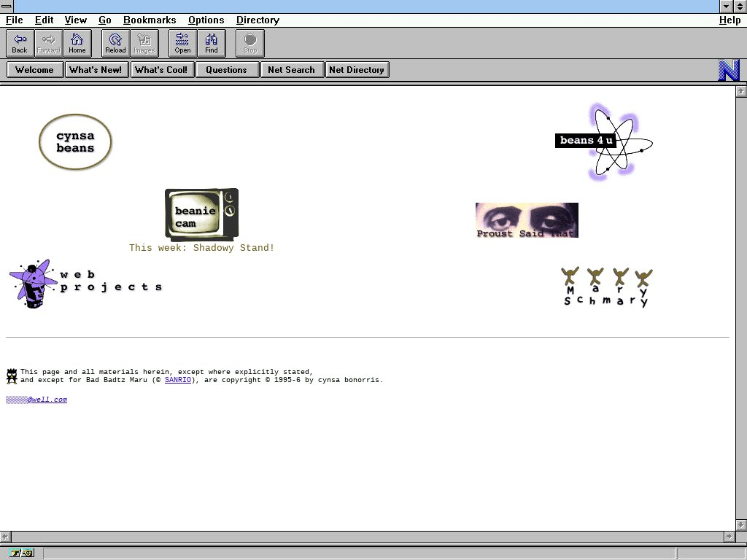Open the Bookmarks menu
This screenshot has height=560, width=747.
tap(150, 20)
